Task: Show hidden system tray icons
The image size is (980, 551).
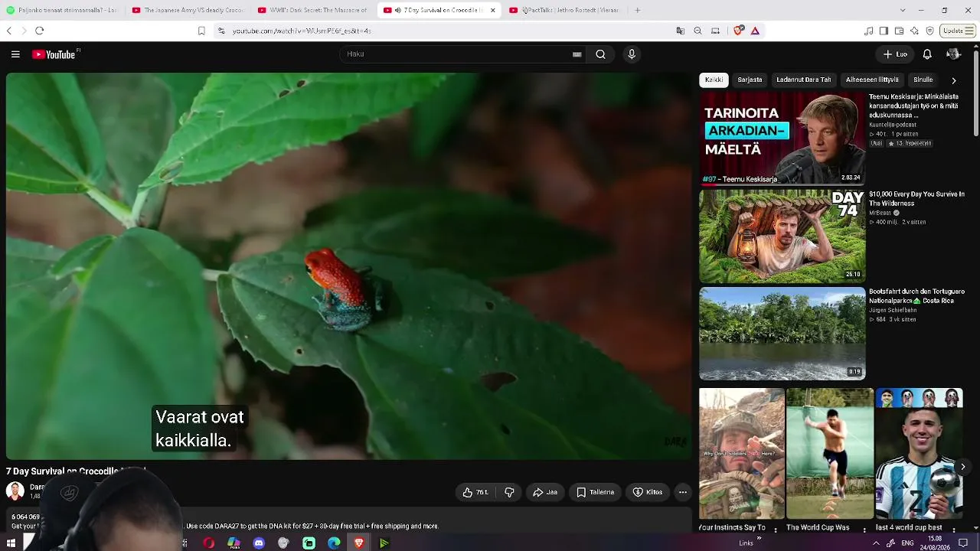Action: pyautogui.click(x=876, y=543)
